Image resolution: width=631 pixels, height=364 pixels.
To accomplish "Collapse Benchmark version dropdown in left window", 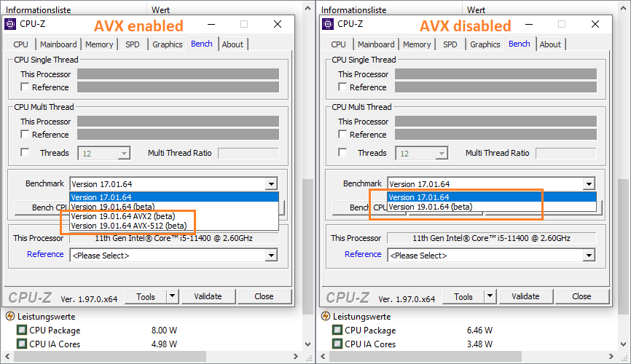I will [271, 183].
